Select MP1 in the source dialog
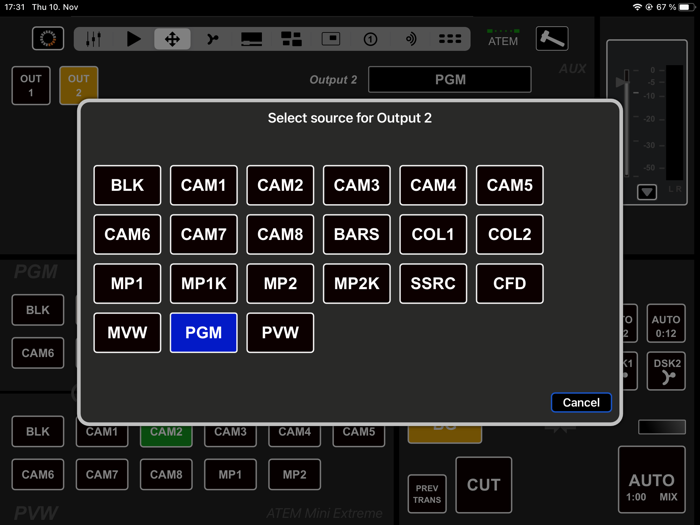 pos(127,283)
